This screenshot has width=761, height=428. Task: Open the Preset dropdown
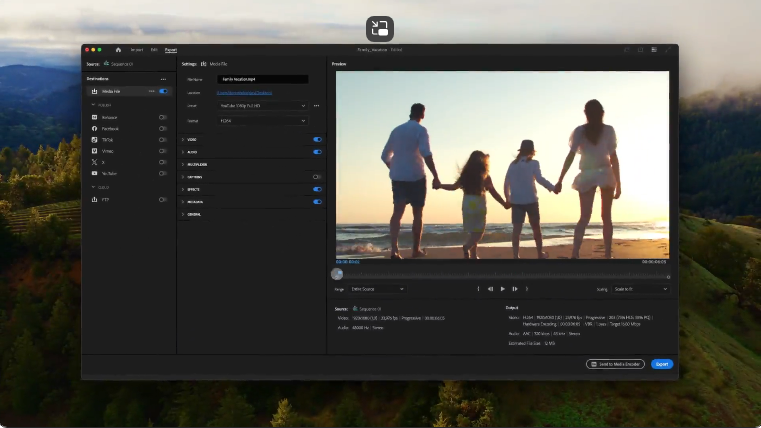point(262,105)
